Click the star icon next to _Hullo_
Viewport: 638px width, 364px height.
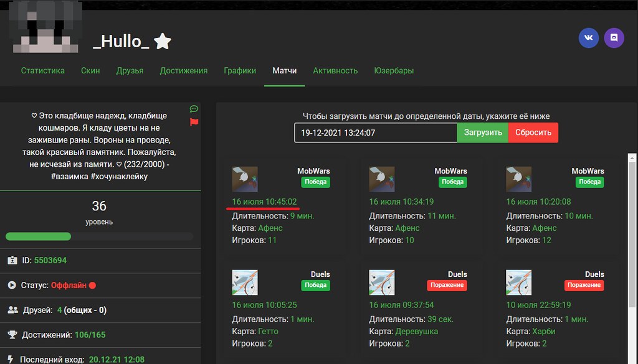click(163, 42)
